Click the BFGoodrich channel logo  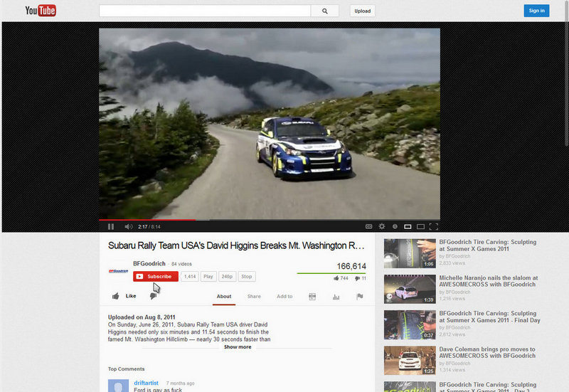pyautogui.click(x=118, y=271)
